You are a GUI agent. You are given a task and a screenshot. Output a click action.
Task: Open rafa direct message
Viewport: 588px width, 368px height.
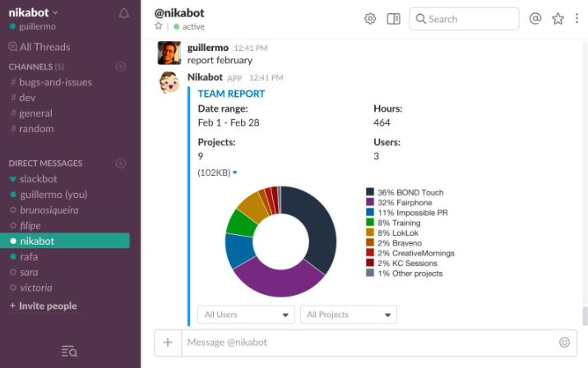tap(24, 257)
